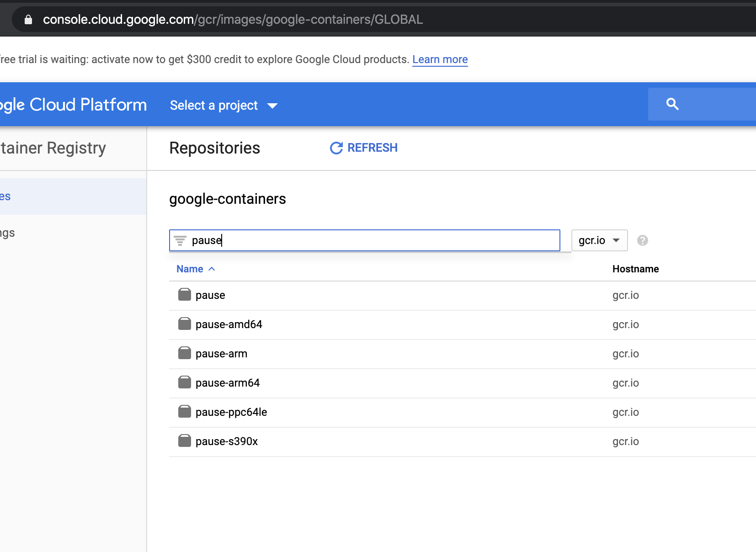Open search via the magnifier icon
The height and width of the screenshot is (552, 756).
coord(672,104)
